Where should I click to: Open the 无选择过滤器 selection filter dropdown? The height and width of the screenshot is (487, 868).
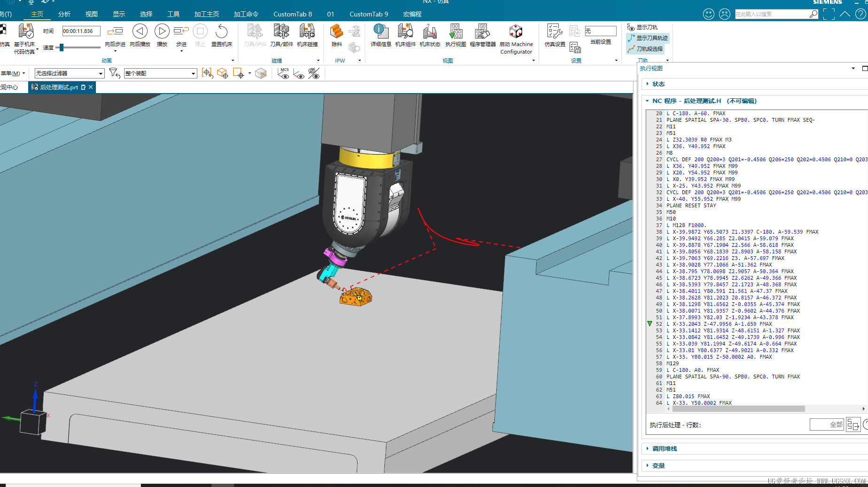[x=69, y=73]
